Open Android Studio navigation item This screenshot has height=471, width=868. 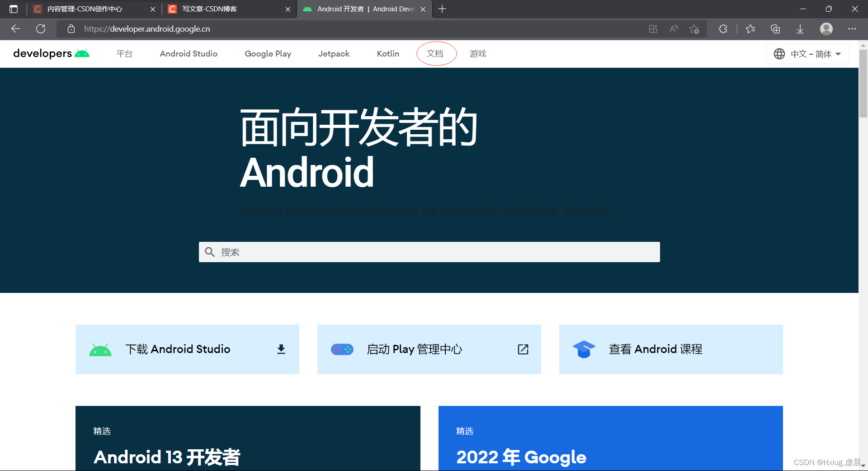(x=189, y=54)
